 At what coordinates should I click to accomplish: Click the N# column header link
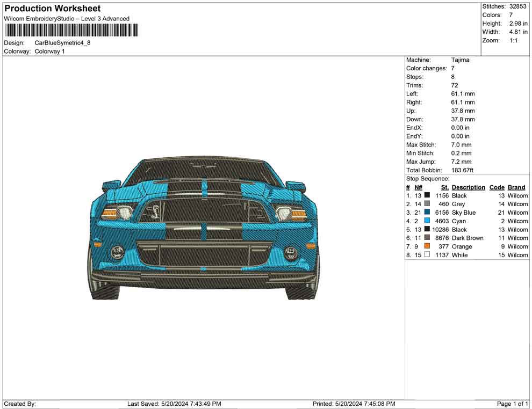tap(418, 187)
